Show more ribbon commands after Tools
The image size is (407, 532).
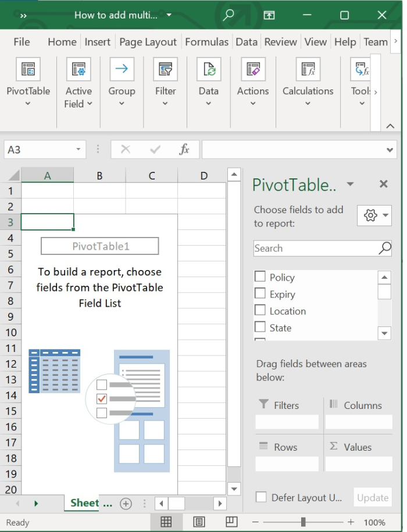pyautogui.click(x=376, y=92)
